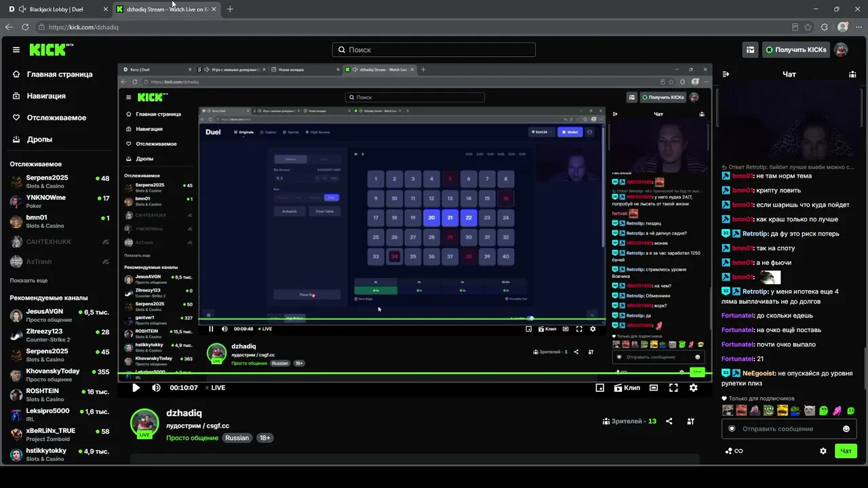Open the address bar reader-view icon
868x488 pixels.
[x=795, y=27]
